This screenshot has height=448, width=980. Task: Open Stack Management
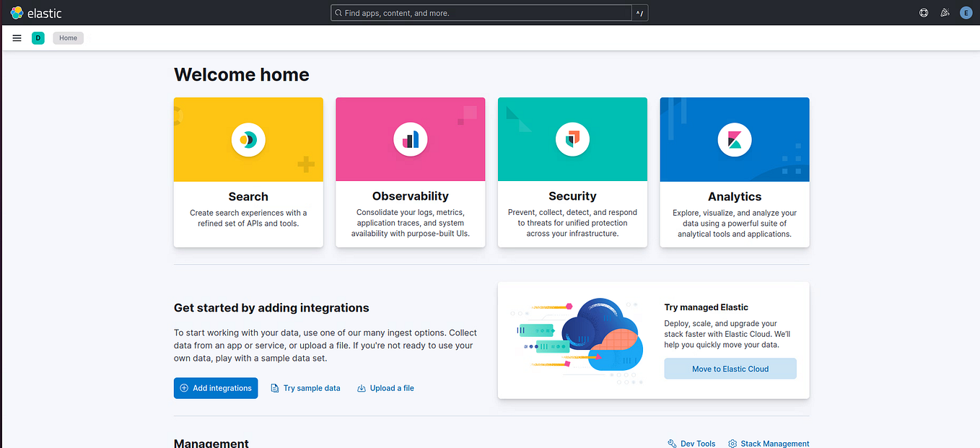tap(769, 443)
